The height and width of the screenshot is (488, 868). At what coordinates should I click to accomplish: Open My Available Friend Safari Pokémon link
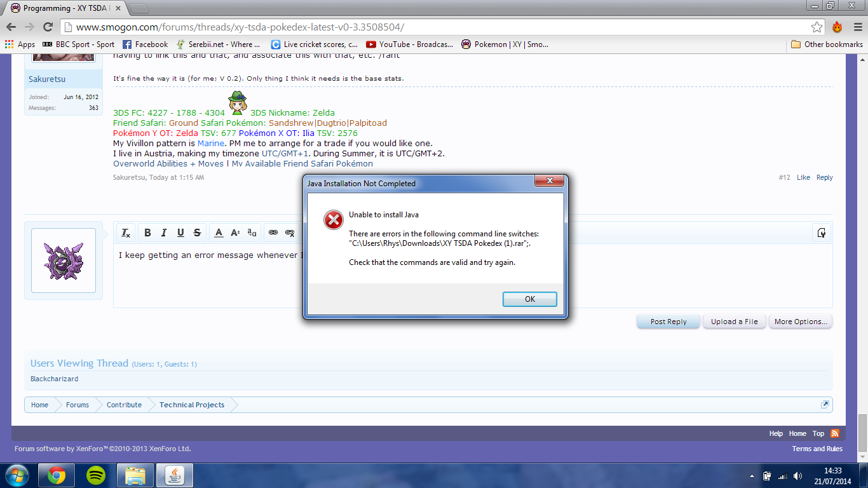pos(302,164)
